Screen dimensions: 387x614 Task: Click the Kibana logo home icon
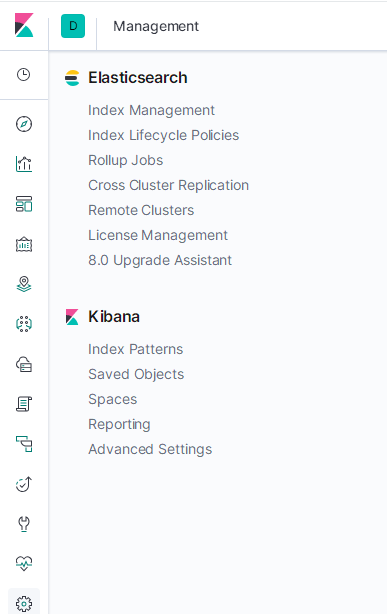(24, 25)
